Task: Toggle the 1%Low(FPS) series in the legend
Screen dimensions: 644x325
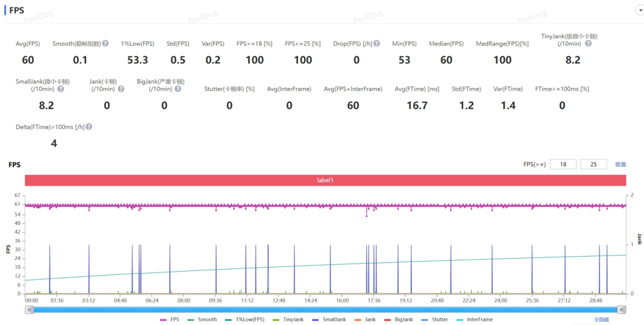Action: 245,320
